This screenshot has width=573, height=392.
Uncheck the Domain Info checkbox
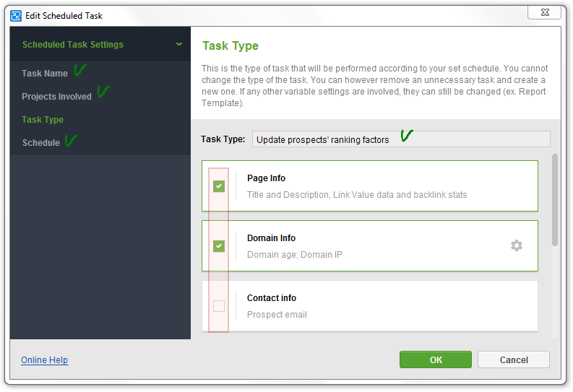(219, 246)
